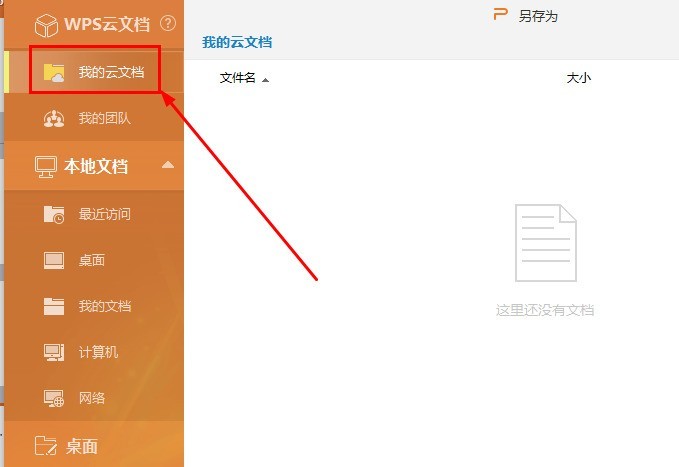The image size is (679, 467).
Task: Click the 最近访问 folder clock icon
Action: point(54,214)
